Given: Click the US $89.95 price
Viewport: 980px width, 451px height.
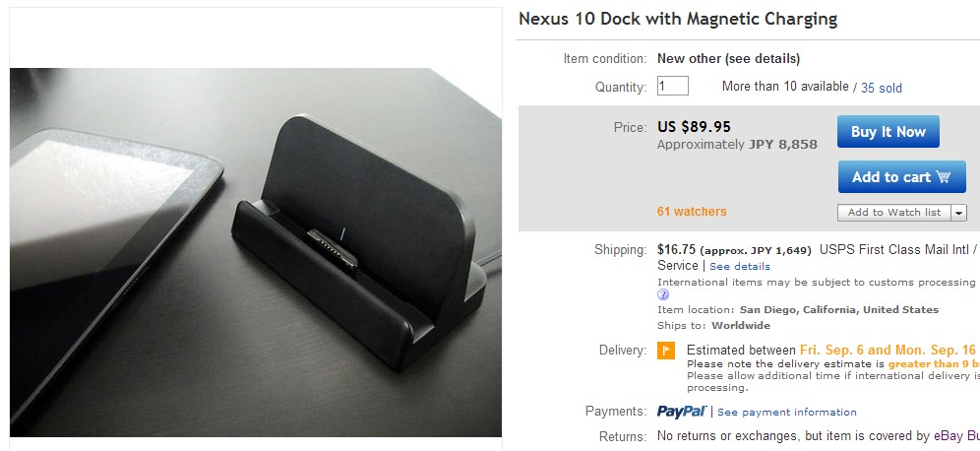Looking at the screenshot, I should click(694, 126).
